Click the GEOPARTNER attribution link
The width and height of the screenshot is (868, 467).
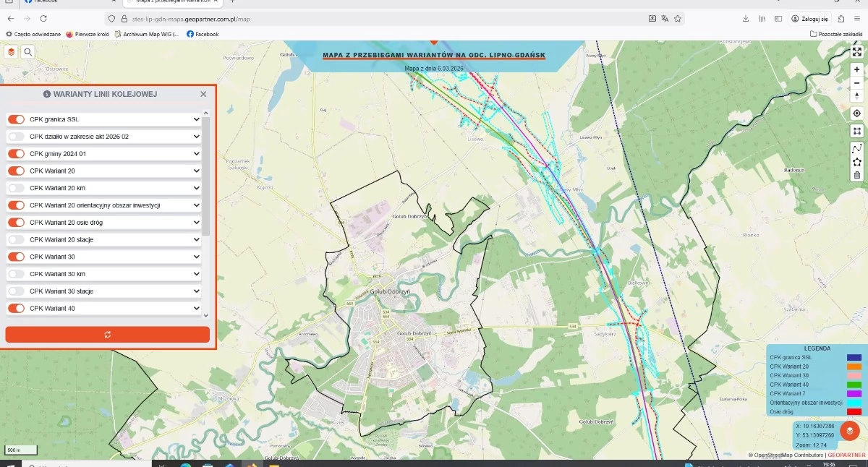[846, 455]
